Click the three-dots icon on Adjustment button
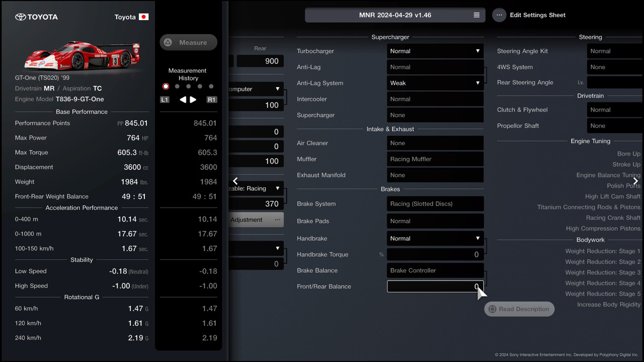 277,220
